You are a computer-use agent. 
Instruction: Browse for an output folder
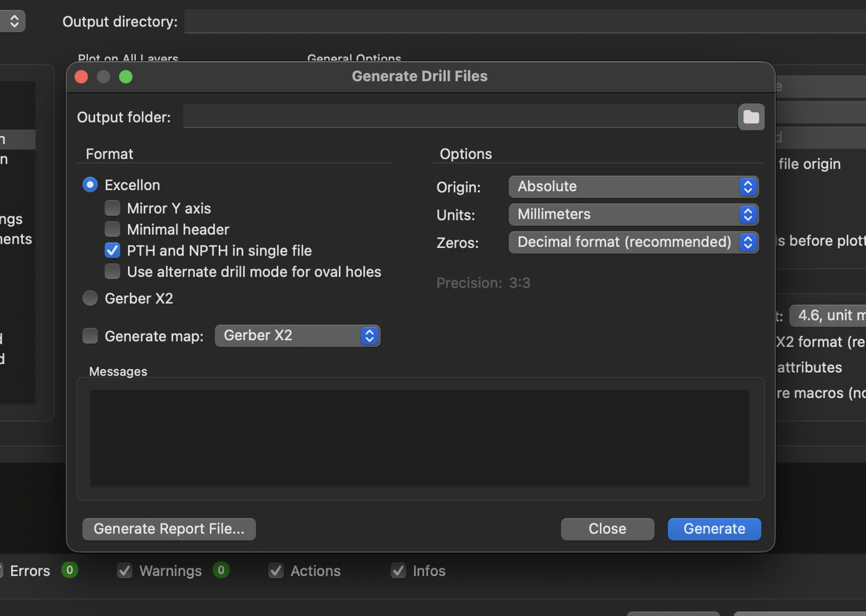click(x=751, y=117)
